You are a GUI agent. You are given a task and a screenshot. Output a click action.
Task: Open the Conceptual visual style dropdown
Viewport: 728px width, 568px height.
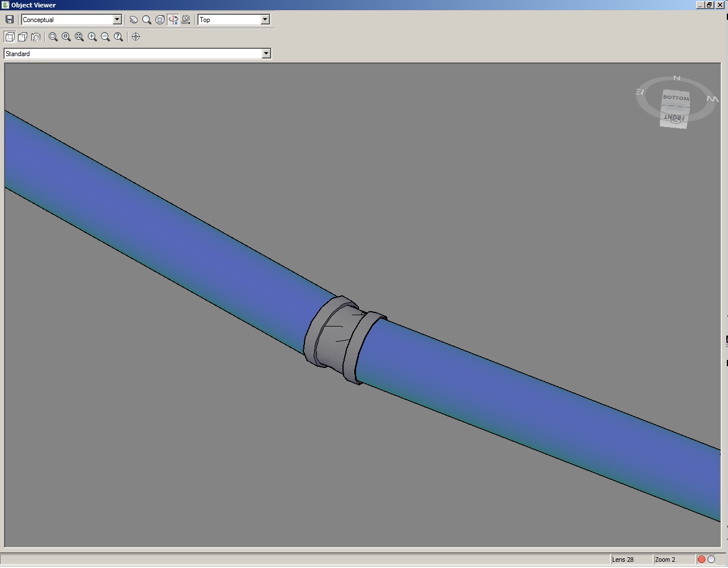118,19
